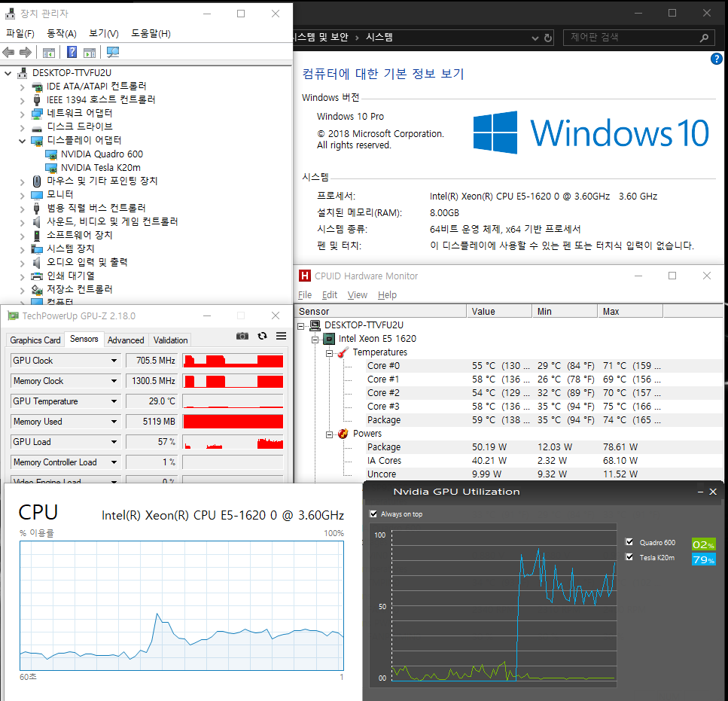
Task: Expand IDE ATA/ATAPI 컨트롤러 node
Action: point(23,87)
